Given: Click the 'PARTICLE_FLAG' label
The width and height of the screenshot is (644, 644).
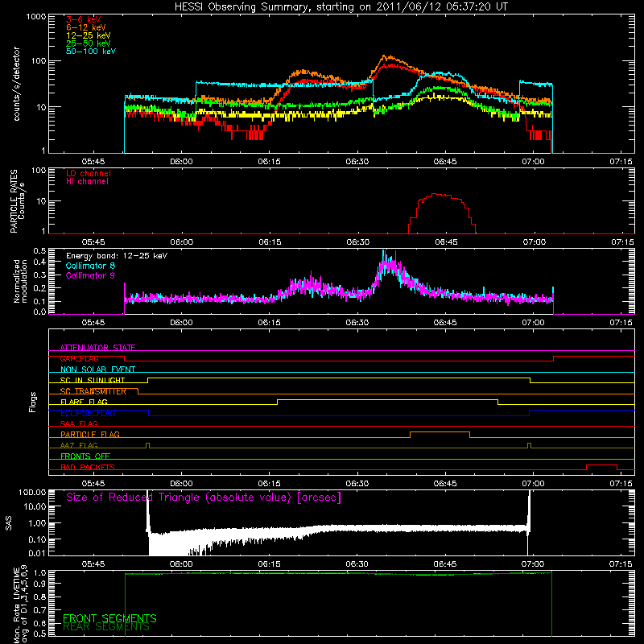Looking at the screenshot, I should click(90, 434).
